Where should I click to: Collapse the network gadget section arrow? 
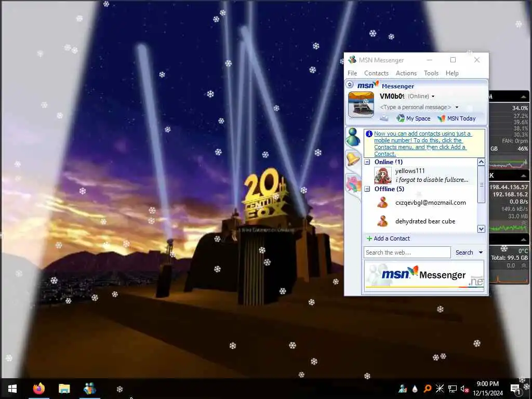(x=524, y=176)
